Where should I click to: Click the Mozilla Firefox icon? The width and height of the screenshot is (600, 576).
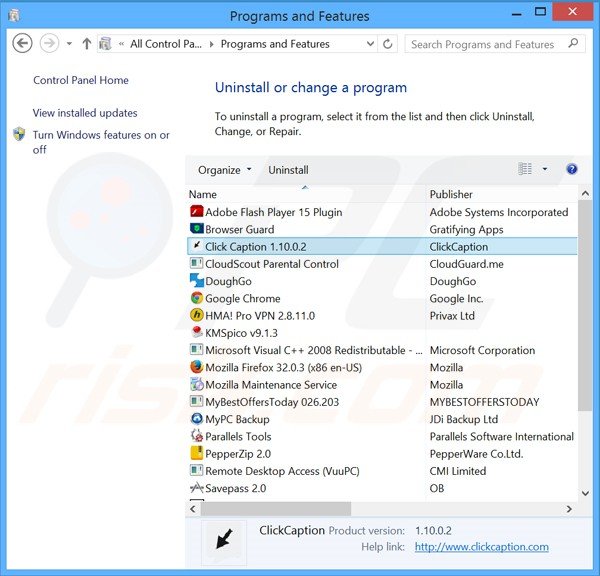pos(196,367)
